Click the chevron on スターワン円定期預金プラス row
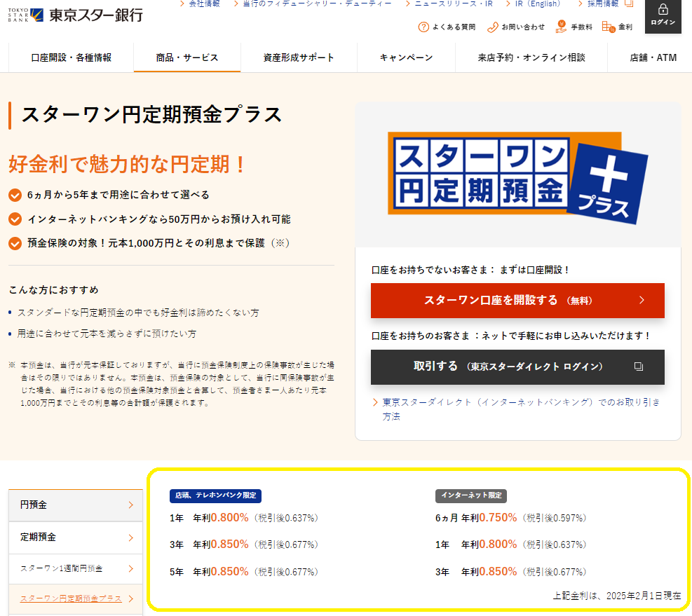Viewport: 692px width, 616px height. pyautogui.click(x=130, y=598)
